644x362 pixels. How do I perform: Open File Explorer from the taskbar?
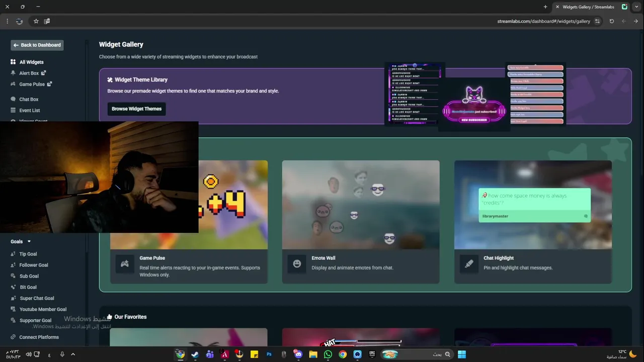coord(313,354)
